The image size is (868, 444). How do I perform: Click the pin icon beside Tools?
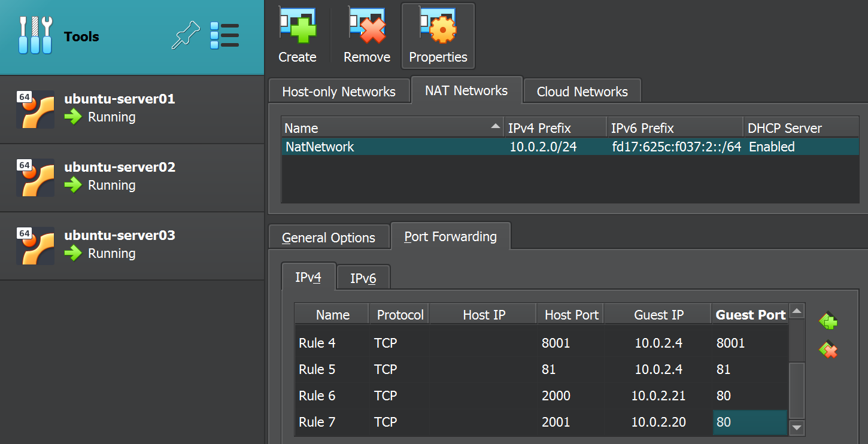(185, 36)
